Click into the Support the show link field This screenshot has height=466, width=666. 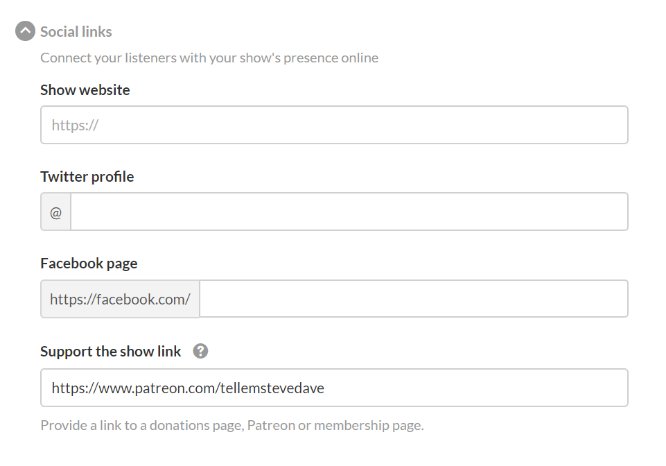[334, 387]
